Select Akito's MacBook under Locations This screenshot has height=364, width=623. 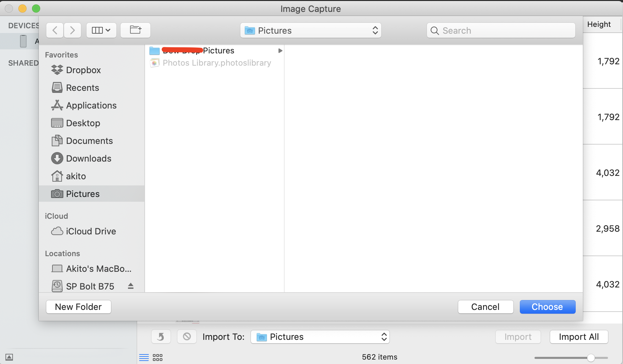[91, 269]
